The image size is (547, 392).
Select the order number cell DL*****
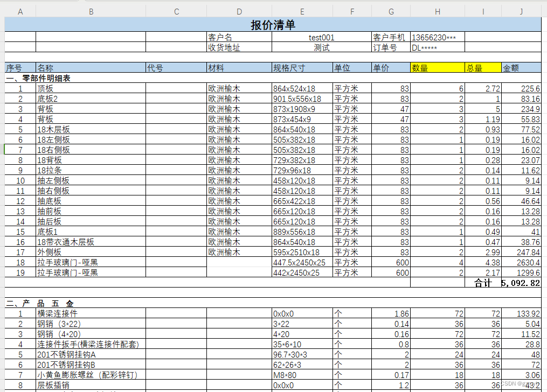point(438,47)
